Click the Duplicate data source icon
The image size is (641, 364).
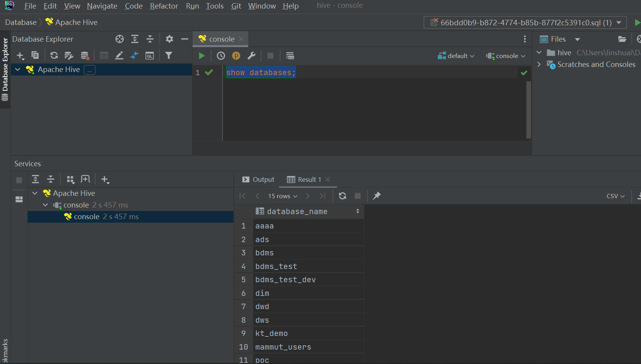coord(35,55)
